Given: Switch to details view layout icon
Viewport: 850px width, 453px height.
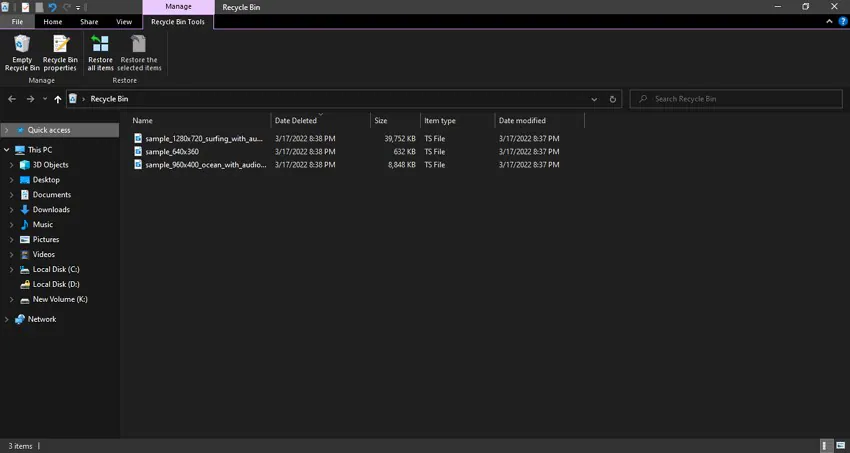Looking at the screenshot, I should [x=827, y=446].
